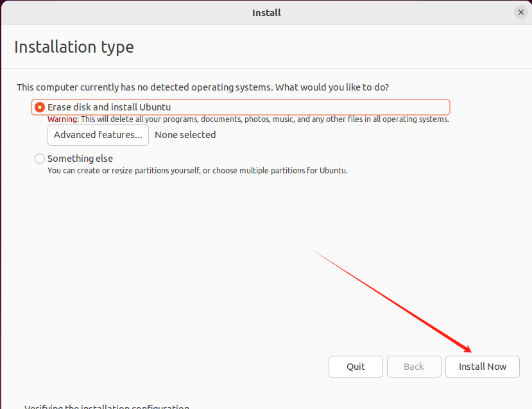Click the 'create or resize partitions yourself' description
The height and width of the screenshot is (409, 532).
198,170
